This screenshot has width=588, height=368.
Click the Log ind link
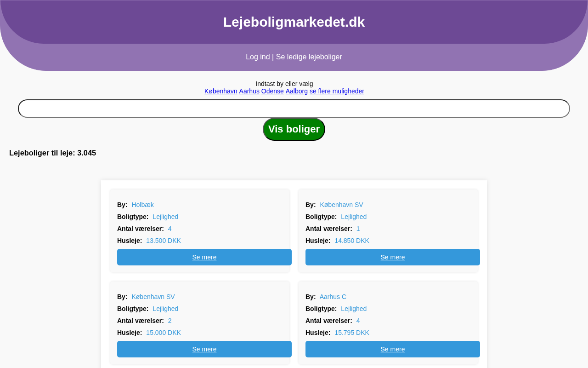pos(258,57)
